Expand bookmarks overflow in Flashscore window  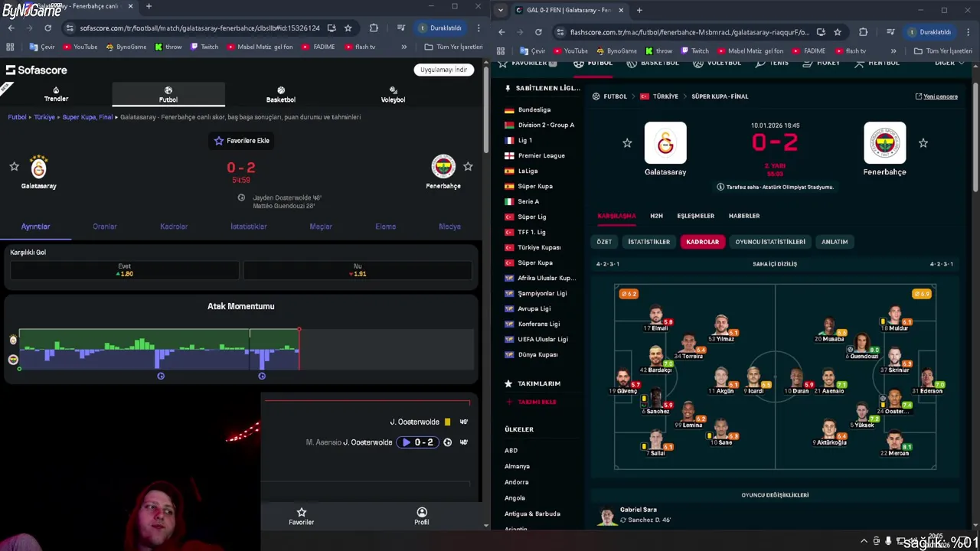coord(893,51)
